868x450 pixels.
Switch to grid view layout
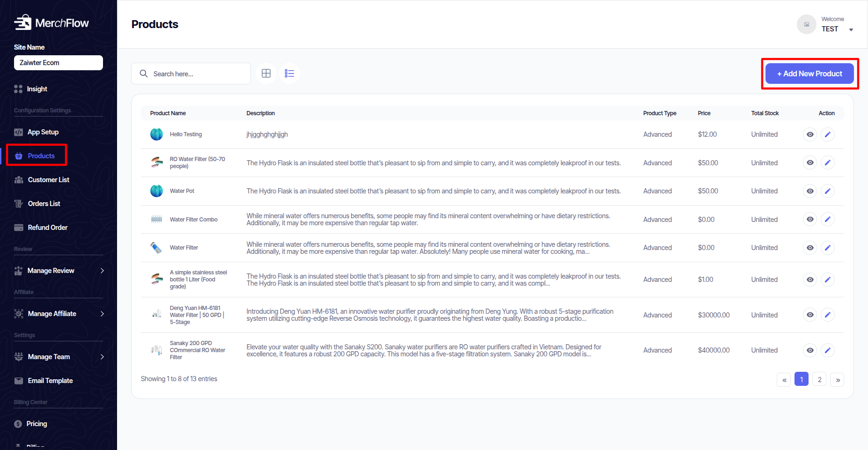[266, 74]
